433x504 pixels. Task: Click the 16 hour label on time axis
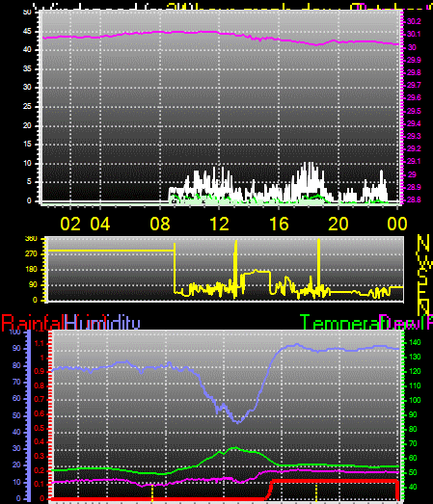point(279,224)
